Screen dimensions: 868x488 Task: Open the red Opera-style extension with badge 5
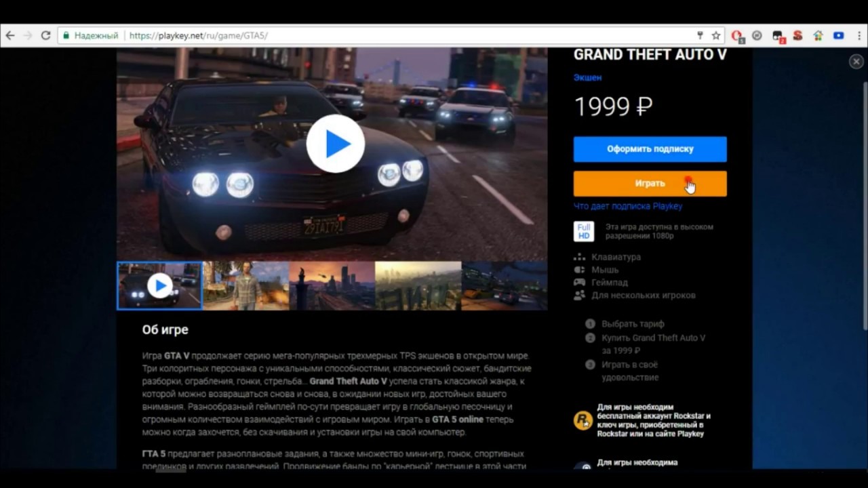coord(738,36)
